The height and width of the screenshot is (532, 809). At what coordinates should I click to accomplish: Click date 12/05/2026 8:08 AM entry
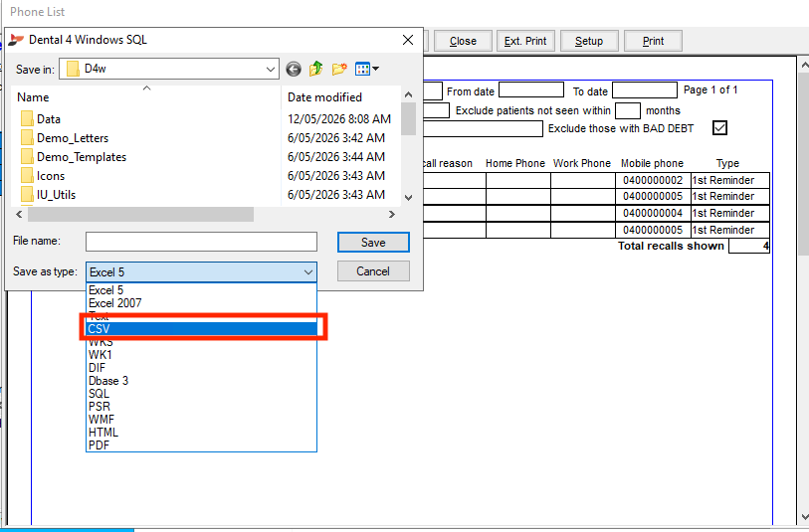(339, 119)
